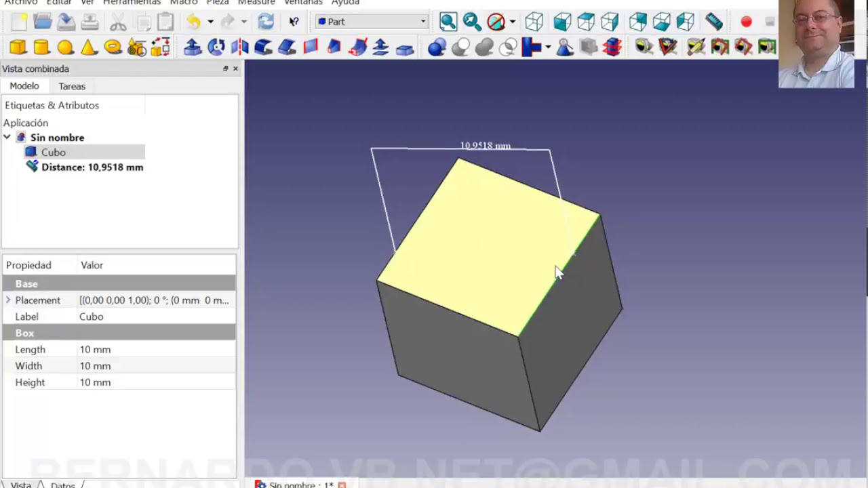Open the undo history dropdown arrow

210,22
